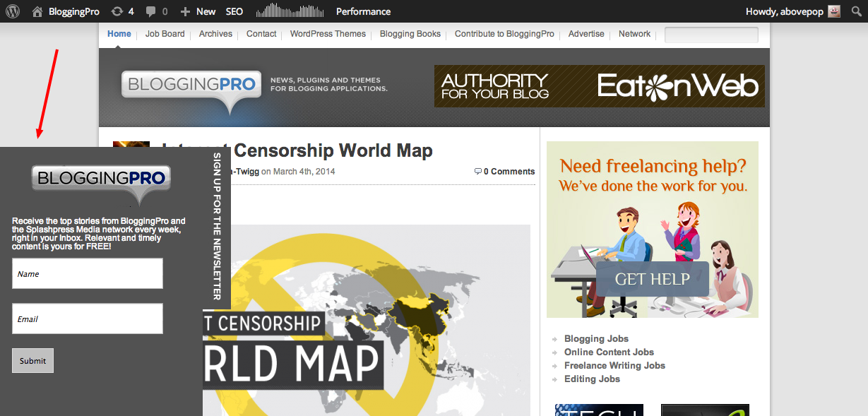The image size is (868, 416).
Task: Open the updates refresh icon
Action: pos(117,11)
